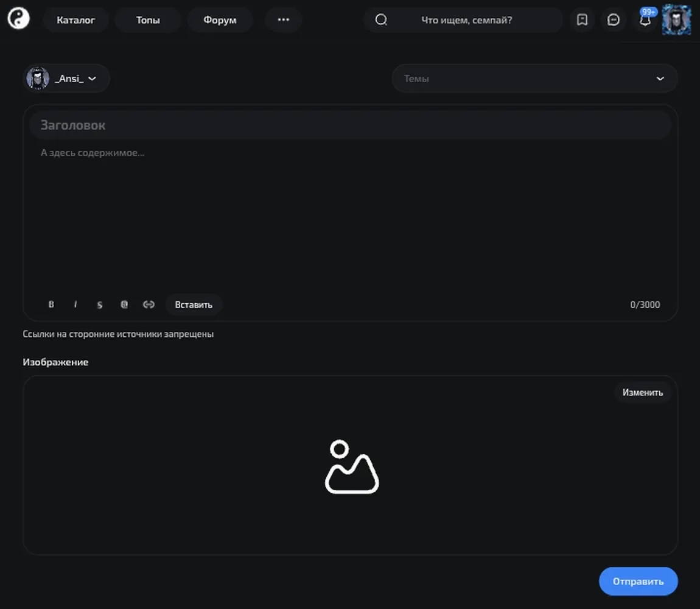
Task: Click the Вставить button
Action: coord(194,304)
